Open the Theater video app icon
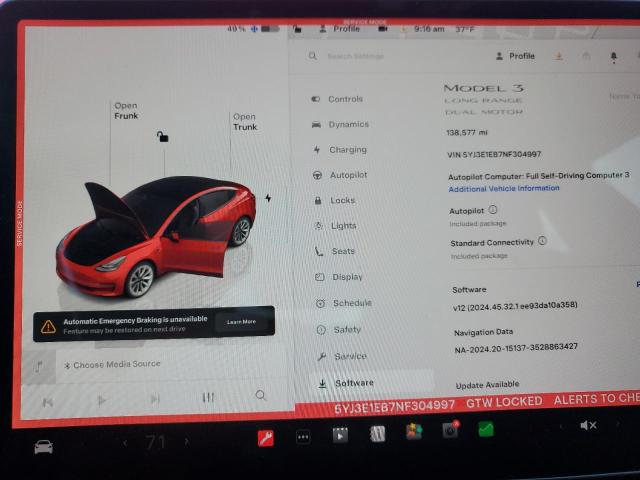Screen dimensions: 640x480 [x=340, y=435]
